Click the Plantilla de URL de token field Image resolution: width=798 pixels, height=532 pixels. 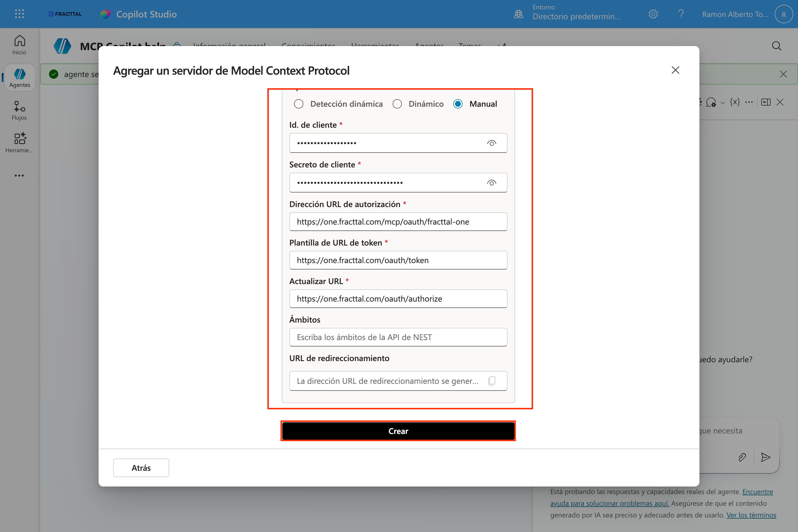click(398, 260)
